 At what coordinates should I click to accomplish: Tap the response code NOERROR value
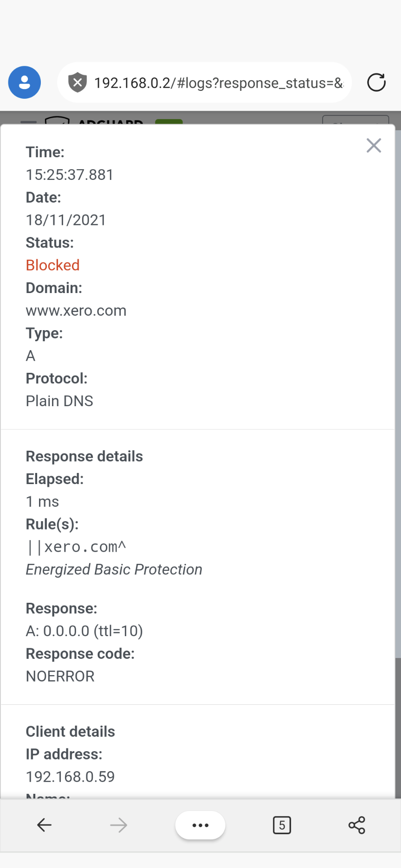pyautogui.click(x=60, y=676)
